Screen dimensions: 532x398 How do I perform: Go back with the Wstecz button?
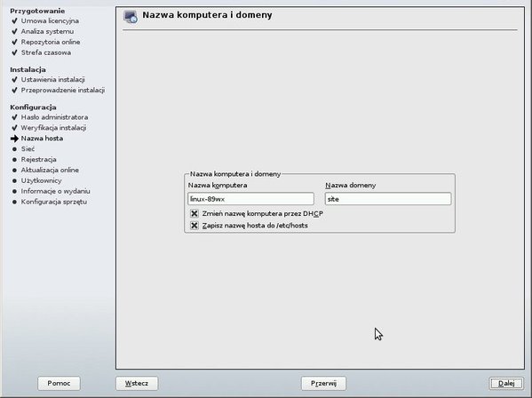[137, 384]
